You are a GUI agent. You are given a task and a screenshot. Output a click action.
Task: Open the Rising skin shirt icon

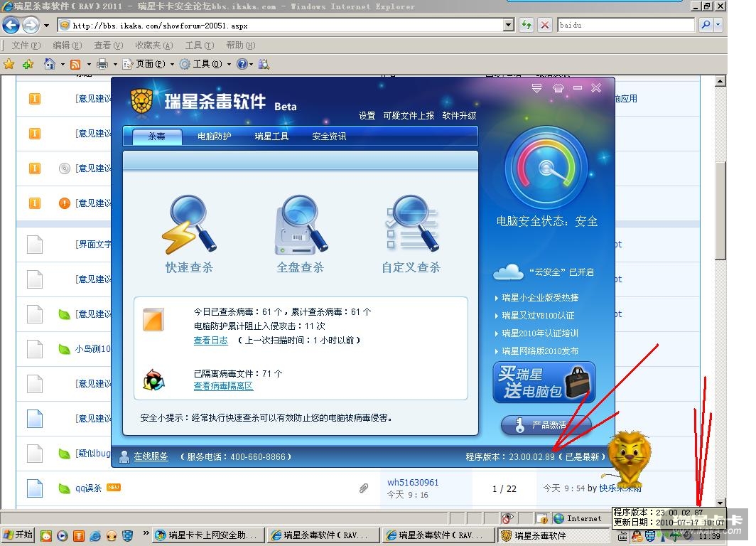pos(558,87)
